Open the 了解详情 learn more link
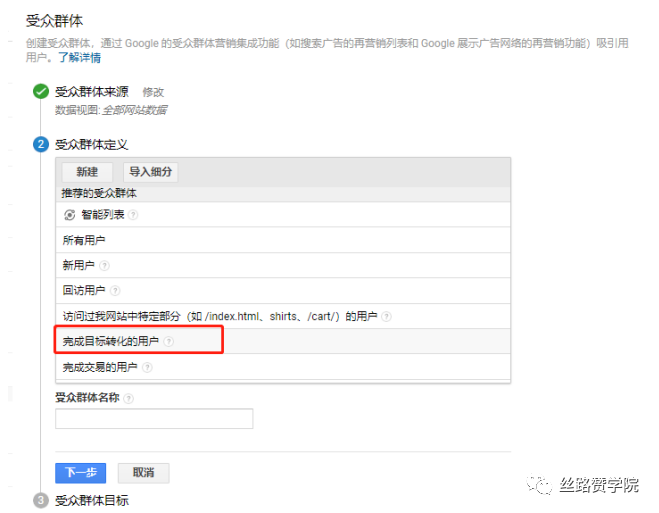Viewport: 659px width, 513px height. click(x=79, y=58)
